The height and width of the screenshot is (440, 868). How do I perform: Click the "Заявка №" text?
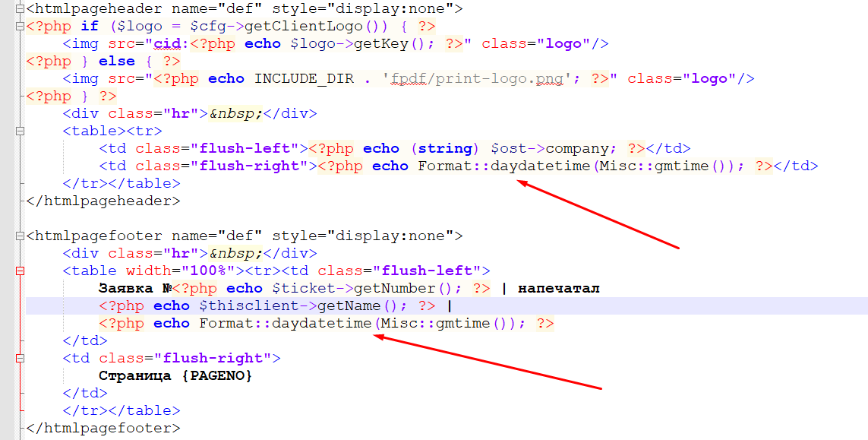pyautogui.click(x=135, y=288)
